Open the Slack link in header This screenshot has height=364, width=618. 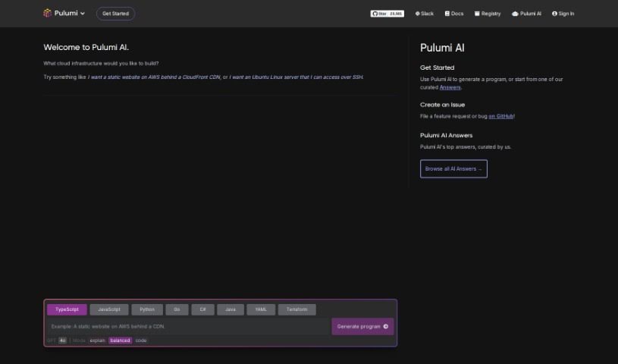point(425,14)
